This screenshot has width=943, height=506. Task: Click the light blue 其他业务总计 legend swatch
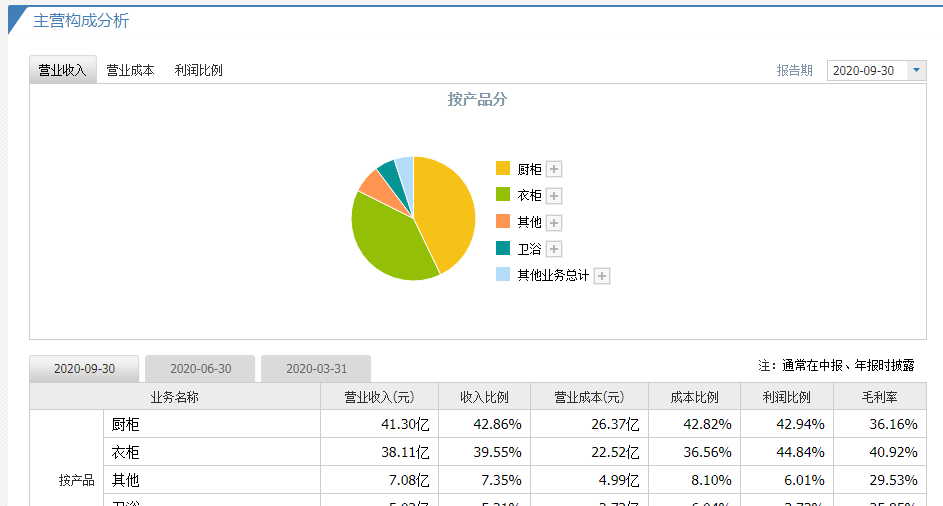point(503,275)
